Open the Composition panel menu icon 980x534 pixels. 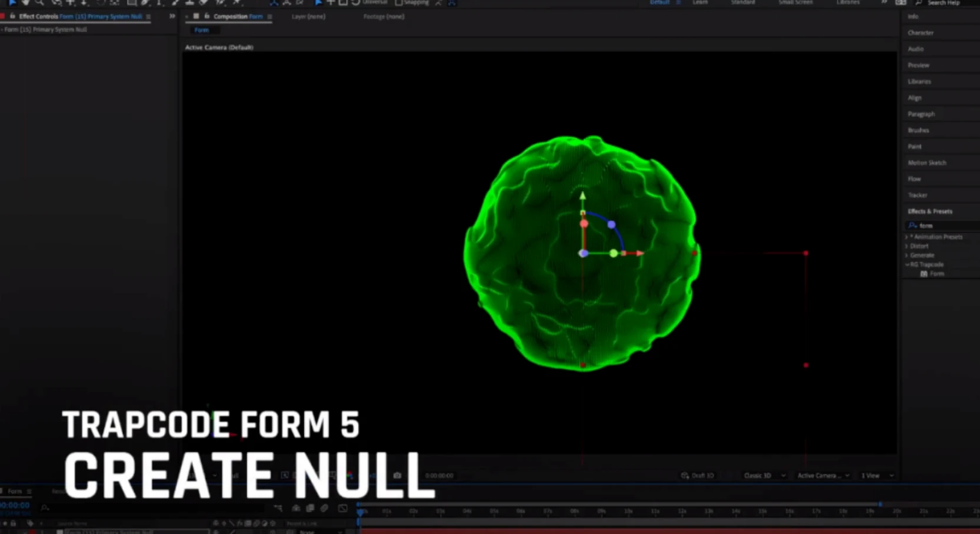click(x=269, y=16)
